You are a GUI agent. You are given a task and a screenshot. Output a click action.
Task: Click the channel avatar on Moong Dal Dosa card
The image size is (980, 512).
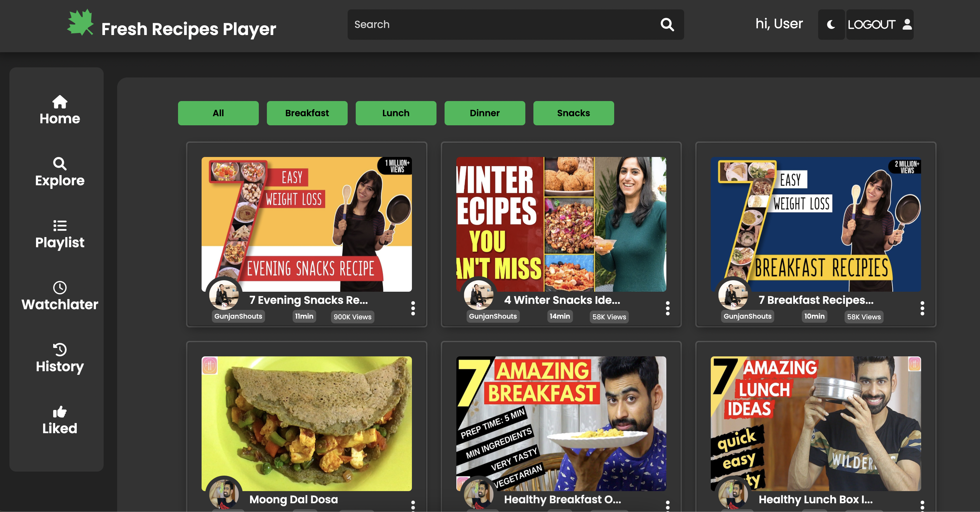pyautogui.click(x=224, y=494)
